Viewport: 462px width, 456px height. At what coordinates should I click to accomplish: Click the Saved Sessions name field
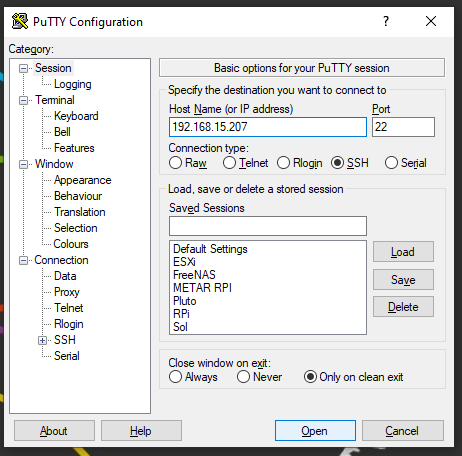pos(268,226)
